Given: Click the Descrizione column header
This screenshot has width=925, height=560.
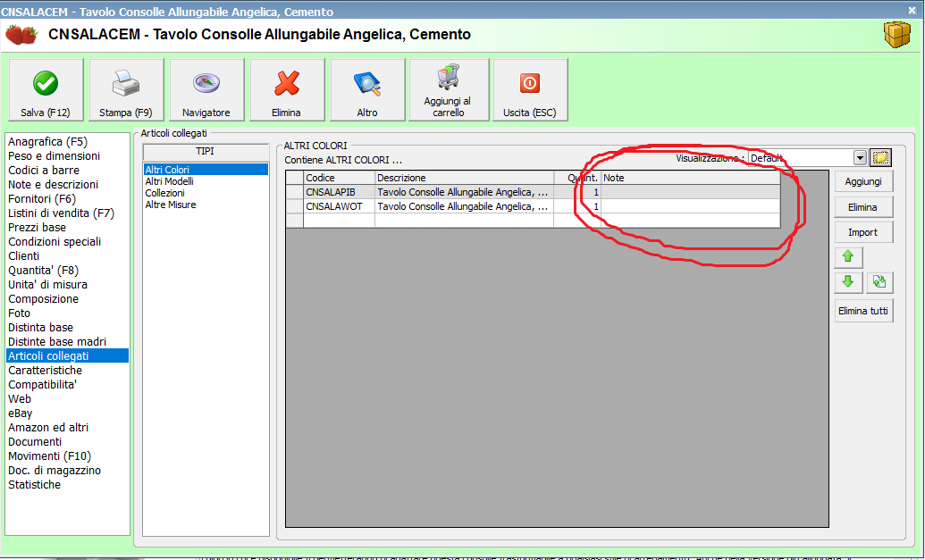Looking at the screenshot, I should point(464,178).
